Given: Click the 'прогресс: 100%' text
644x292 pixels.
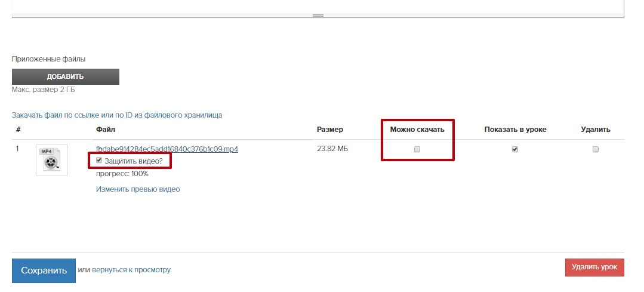Looking at the screenshot, I should (x=122, y=174).
